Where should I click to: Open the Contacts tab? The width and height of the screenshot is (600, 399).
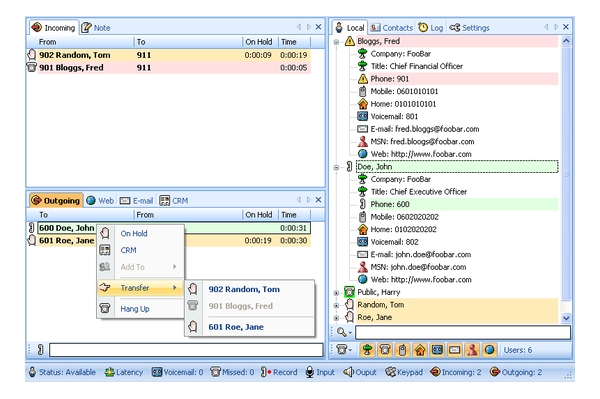click(x=391, y=28)
